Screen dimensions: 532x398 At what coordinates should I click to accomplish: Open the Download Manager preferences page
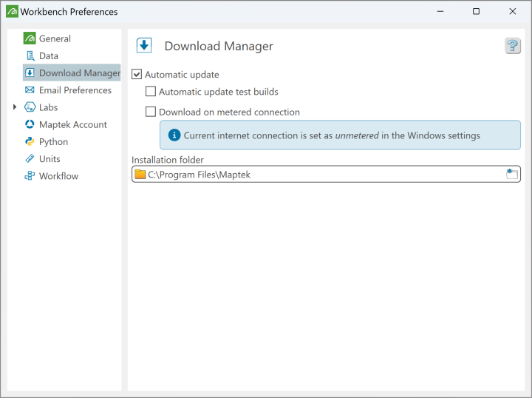[x=79, y=73]
